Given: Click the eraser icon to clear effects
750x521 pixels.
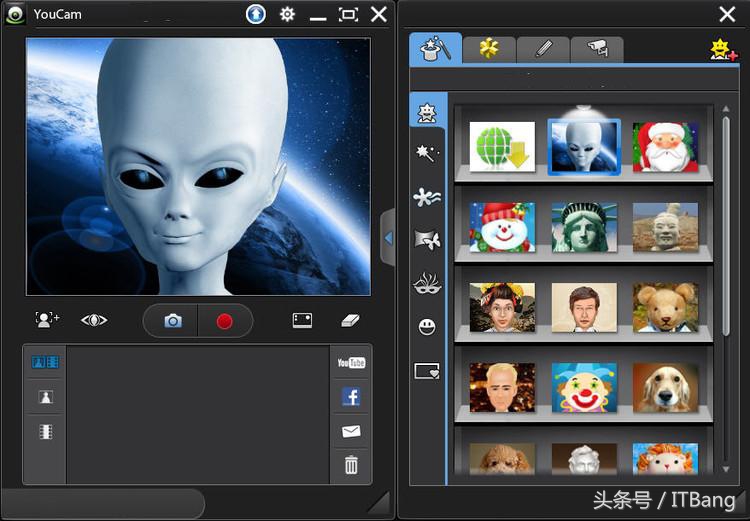Looking at the screenshot, I should pos(349,320).
